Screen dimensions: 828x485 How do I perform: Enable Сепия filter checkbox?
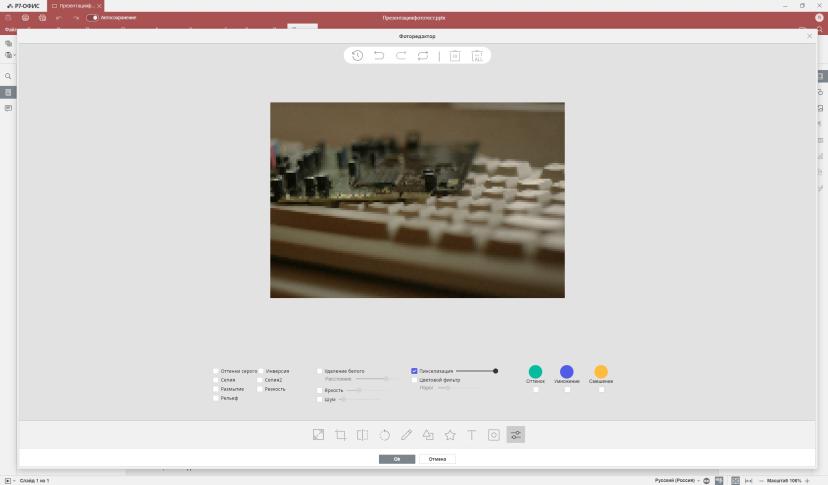pyautogui.click(x=215, y=380)
